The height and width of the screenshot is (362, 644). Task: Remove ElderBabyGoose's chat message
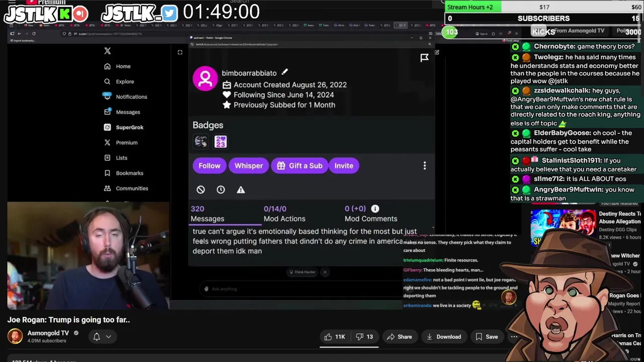pyautogui.click(x=515, y=133)
